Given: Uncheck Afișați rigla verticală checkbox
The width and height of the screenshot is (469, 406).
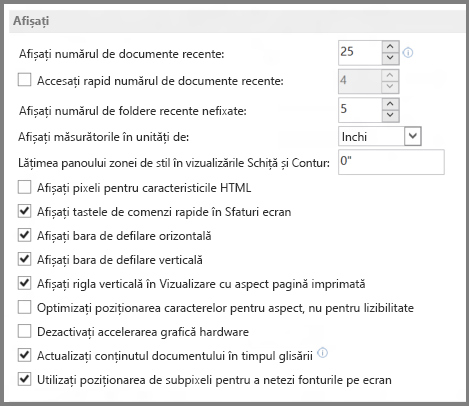Looking at the screenshot, I should pos(25,283).
